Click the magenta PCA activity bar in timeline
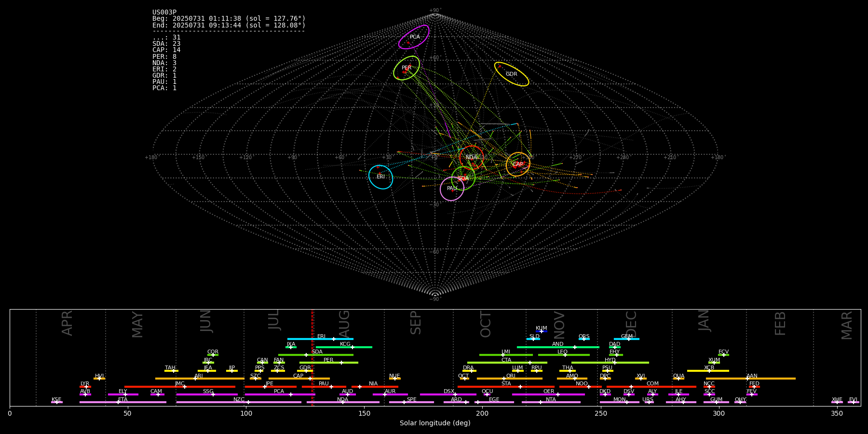The image size is (868, 434). 280,394
